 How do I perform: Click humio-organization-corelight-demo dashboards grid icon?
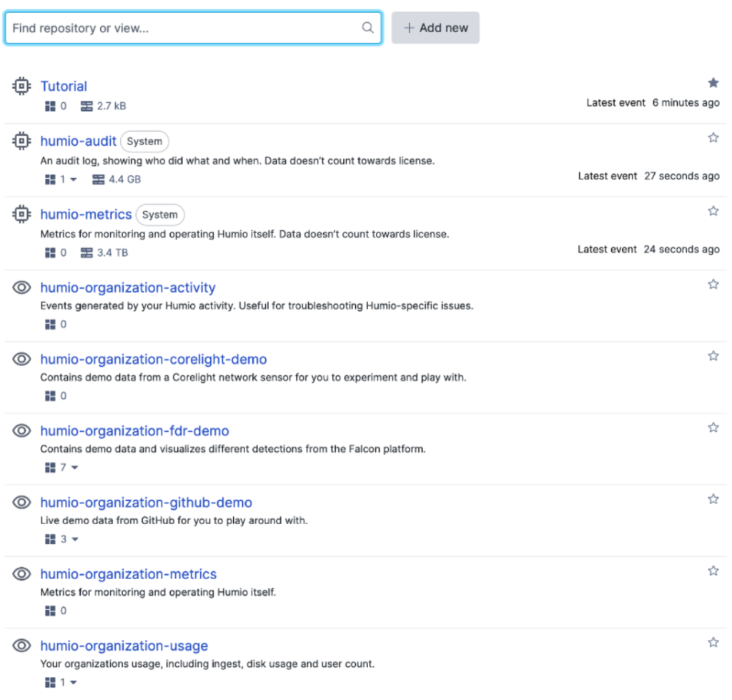click(50, 396)
